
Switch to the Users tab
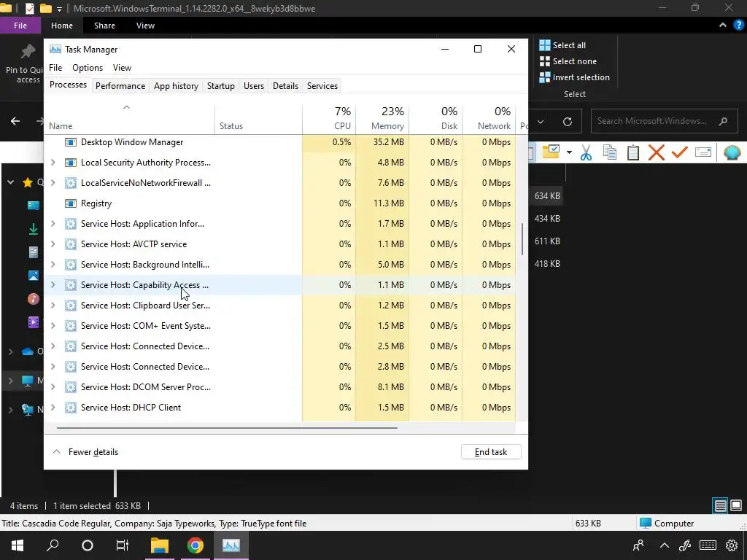tap(253, 86)
